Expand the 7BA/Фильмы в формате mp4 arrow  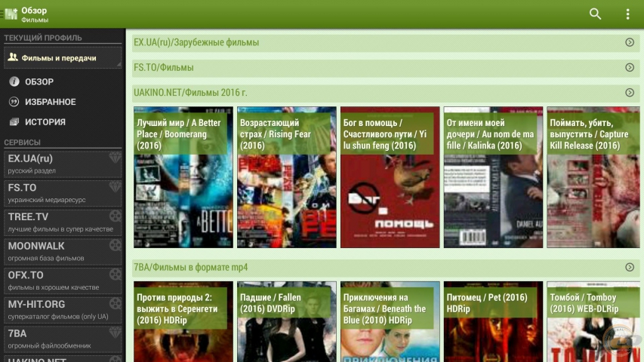click(x=629, y=267)
